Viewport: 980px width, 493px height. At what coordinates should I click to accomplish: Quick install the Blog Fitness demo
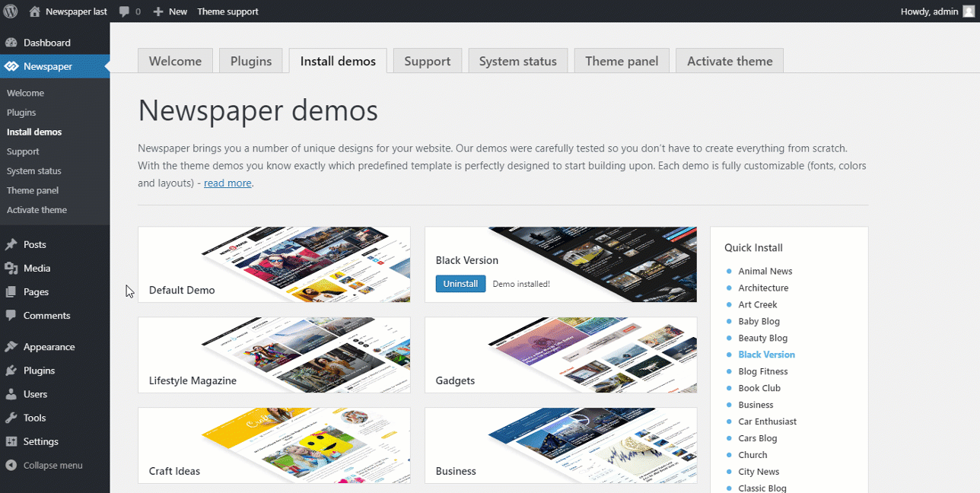[x=763, y=371]
